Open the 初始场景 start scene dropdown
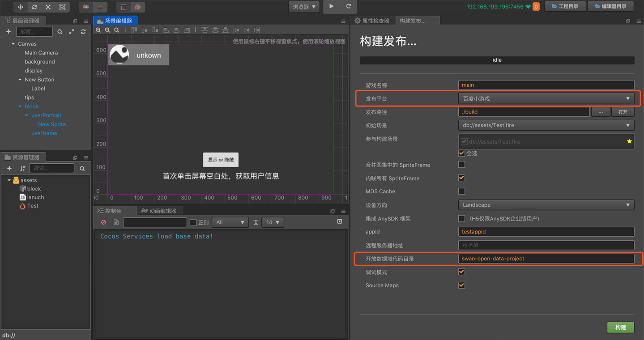The width and height of the screenshot is (644, 340). [x=546, y=125]
